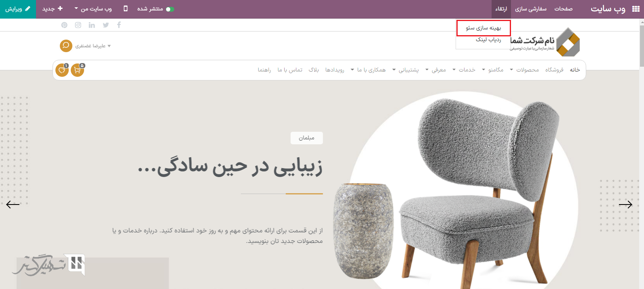The image size is (644, 289).
Task: Close the ارتقاء menu
Action: click(x=501, y=9)
